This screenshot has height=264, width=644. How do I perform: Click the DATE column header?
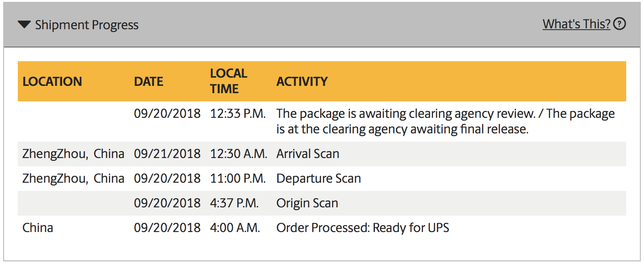point(148,82)
